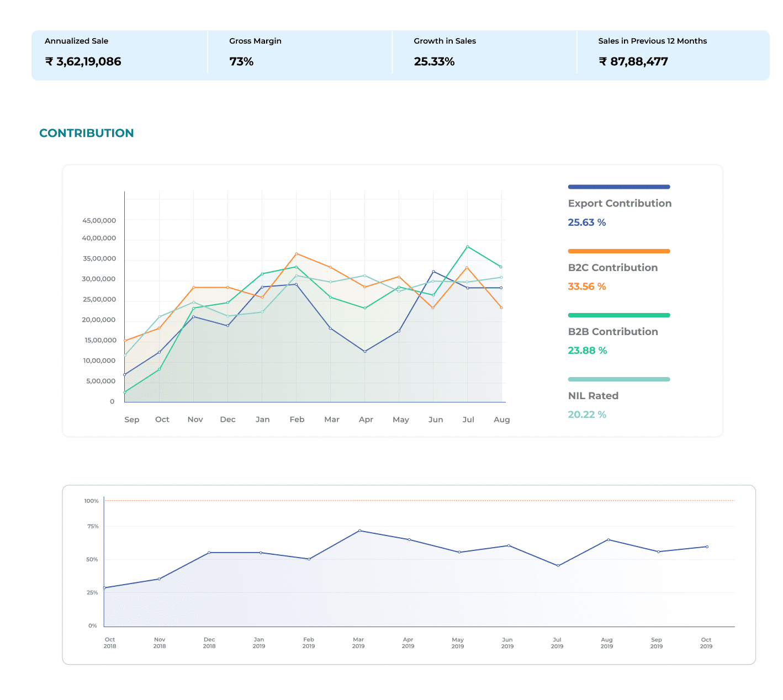Select the Export line low point at Apr
Image resolution: width=783 pixels, height=700 pixels.
(365, 352)
